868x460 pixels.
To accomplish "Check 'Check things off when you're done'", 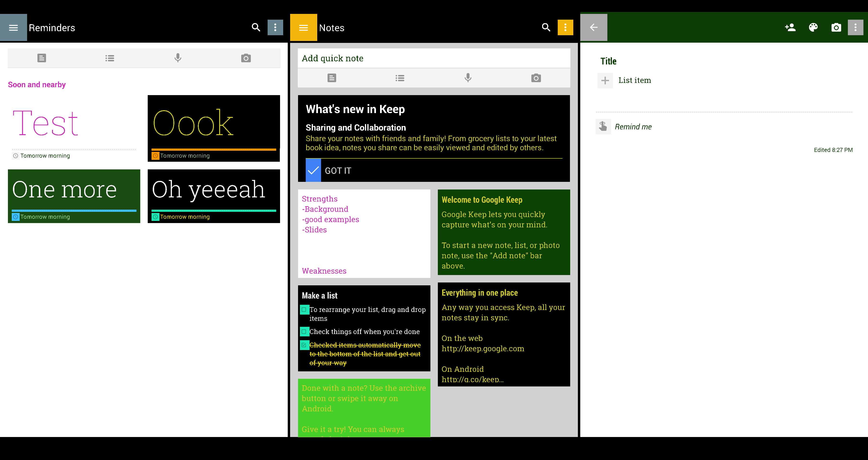I will click(304, 332).
